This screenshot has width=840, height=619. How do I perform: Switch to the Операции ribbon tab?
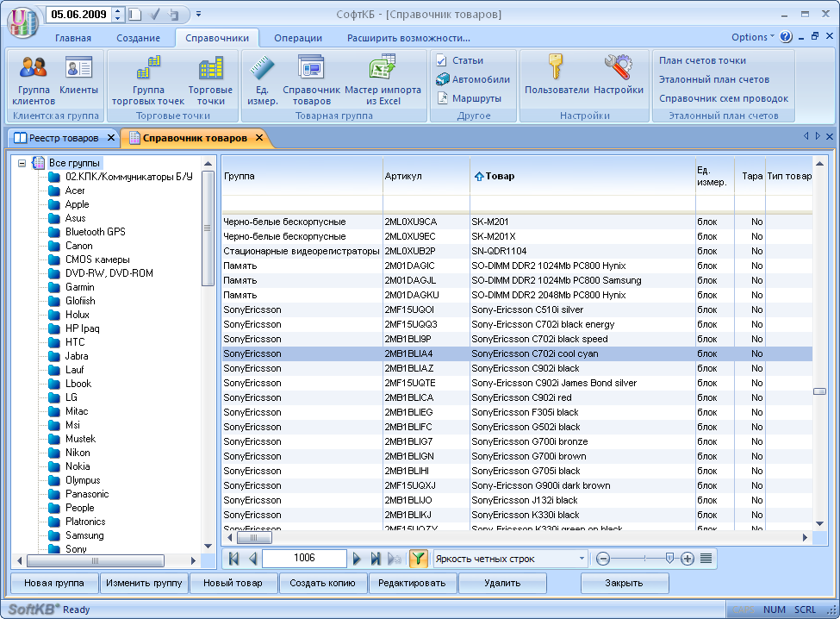(x=298, y=38)
